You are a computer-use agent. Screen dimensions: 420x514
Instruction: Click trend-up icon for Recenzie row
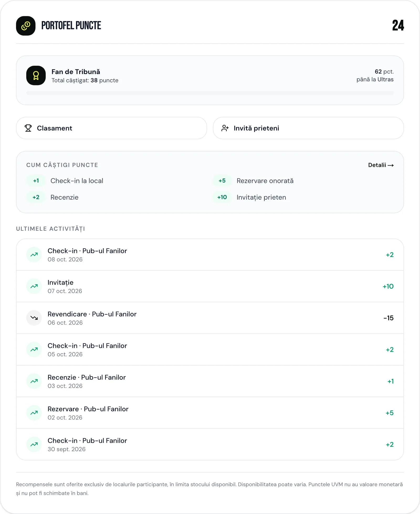coord(34,381)
